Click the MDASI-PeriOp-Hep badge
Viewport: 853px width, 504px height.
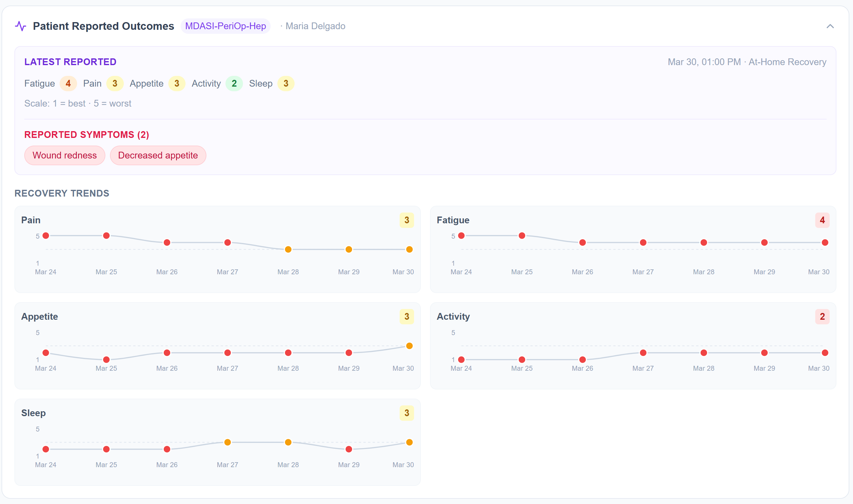click(x=225, y=26)
